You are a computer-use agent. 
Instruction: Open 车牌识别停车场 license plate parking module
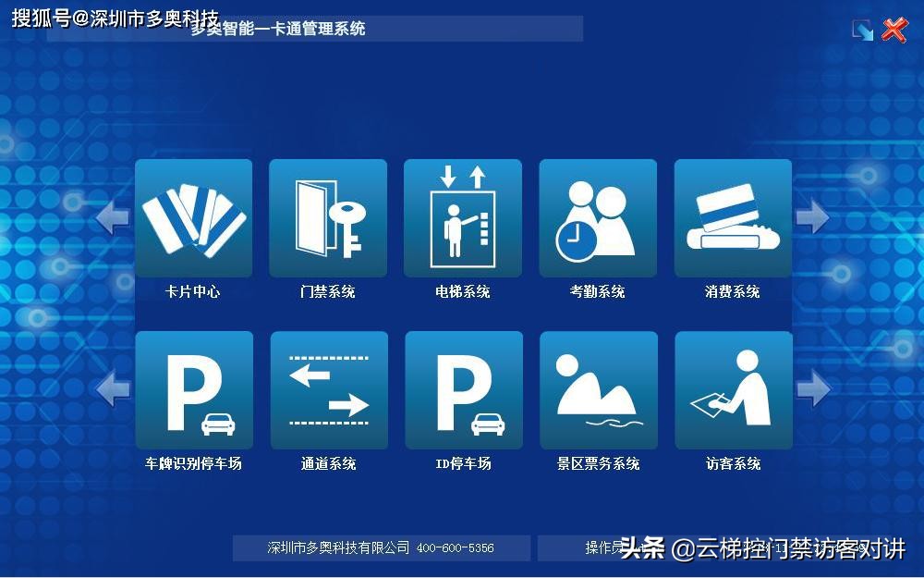coord(192,389)
